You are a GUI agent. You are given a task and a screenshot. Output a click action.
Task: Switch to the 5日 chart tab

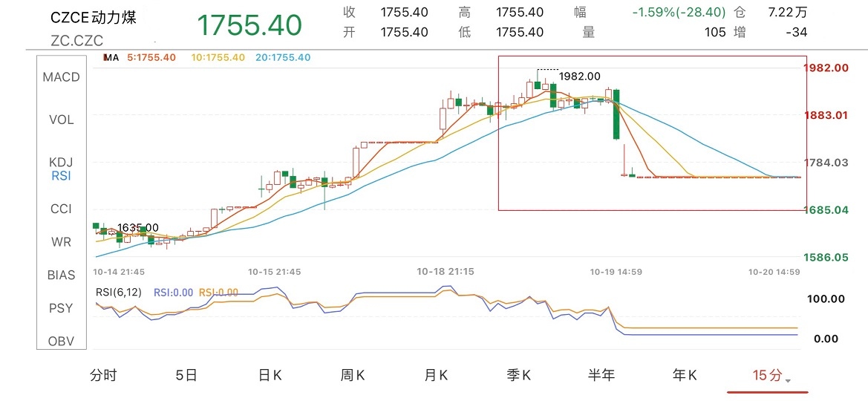(186, 376)
